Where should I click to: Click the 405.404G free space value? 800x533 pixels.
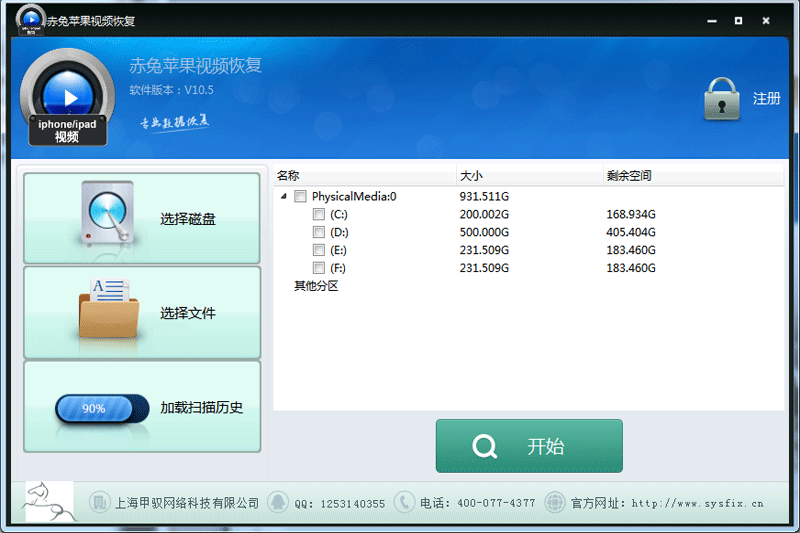click(x=631, y=232)
